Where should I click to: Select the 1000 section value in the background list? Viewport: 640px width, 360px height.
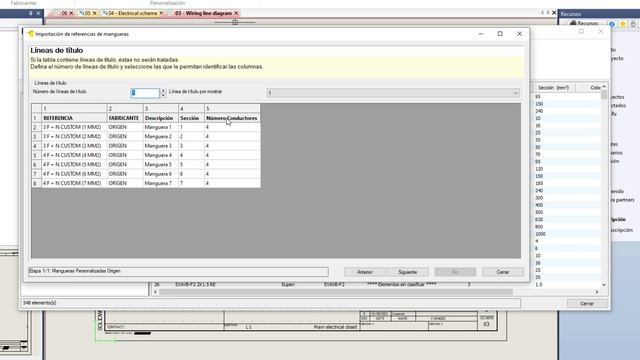[540, 234]
